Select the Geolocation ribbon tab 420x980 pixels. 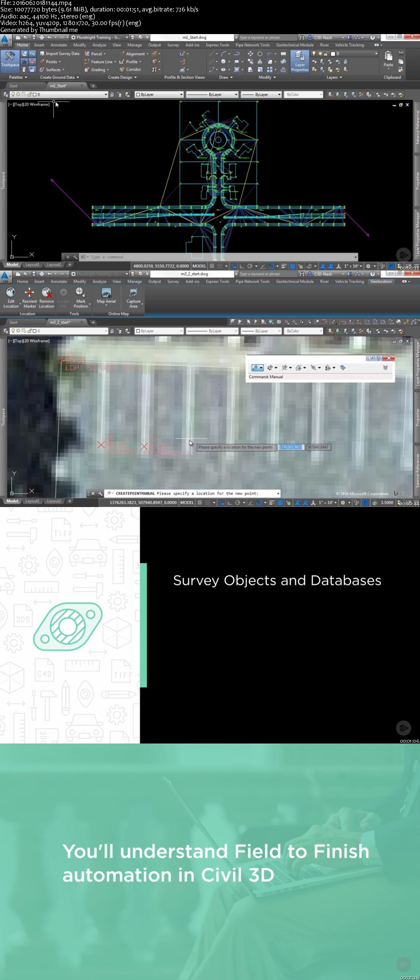pos(381,282)
